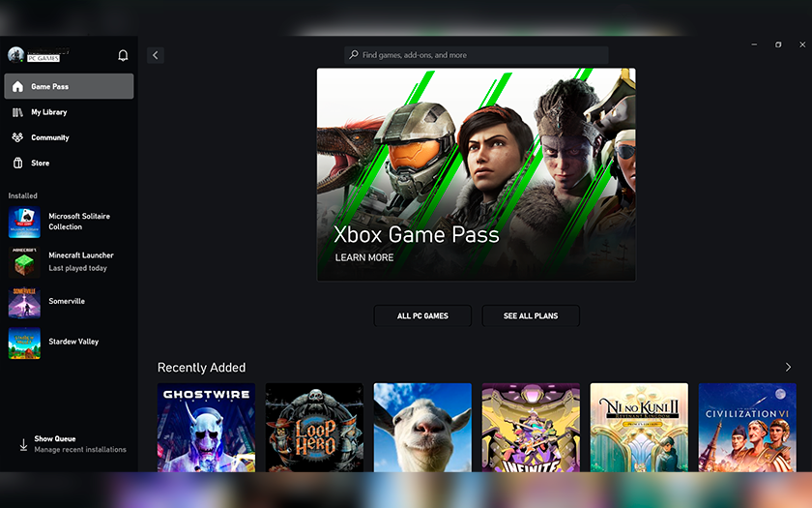Open the Ghostwire game thumbnail

(x=206, y=427)
